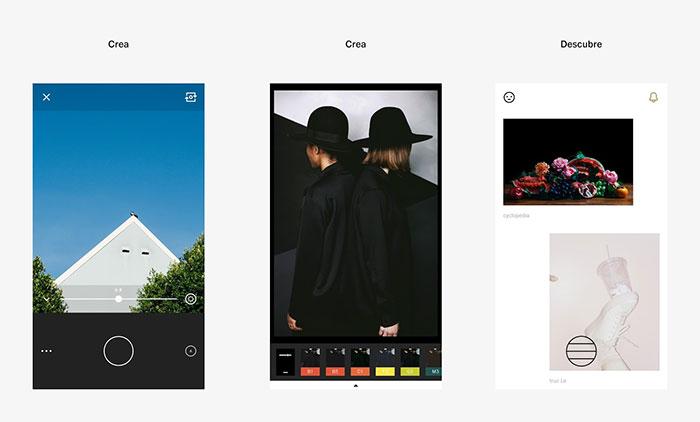700x422 pixels.
Task: Toggle the small circled A auto mode
Action: pos(191,351)
